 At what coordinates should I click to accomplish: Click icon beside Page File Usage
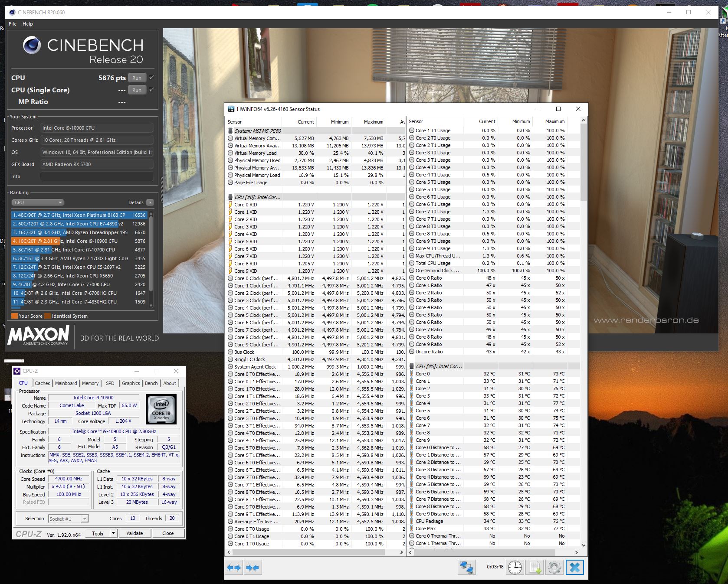click(230, 183)
